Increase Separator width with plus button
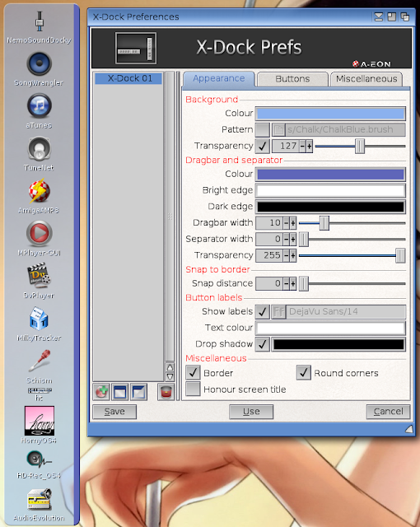Viewport: 420px width, 527px height. click(293, 240)
